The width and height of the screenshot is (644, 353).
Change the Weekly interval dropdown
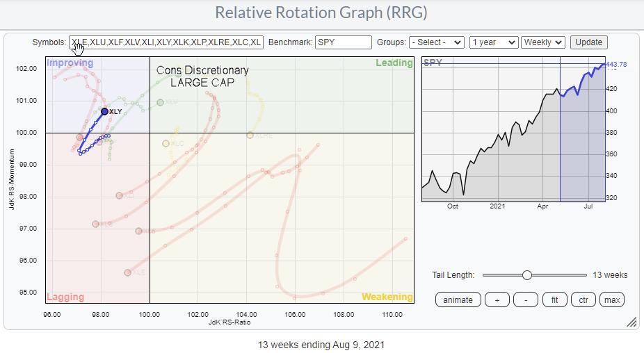pyautogui.click(x=543, y=42)
